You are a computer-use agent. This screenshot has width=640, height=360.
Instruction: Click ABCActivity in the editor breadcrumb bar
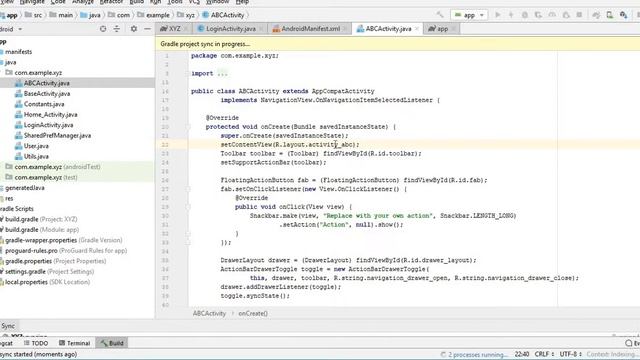tap(209, 313)
